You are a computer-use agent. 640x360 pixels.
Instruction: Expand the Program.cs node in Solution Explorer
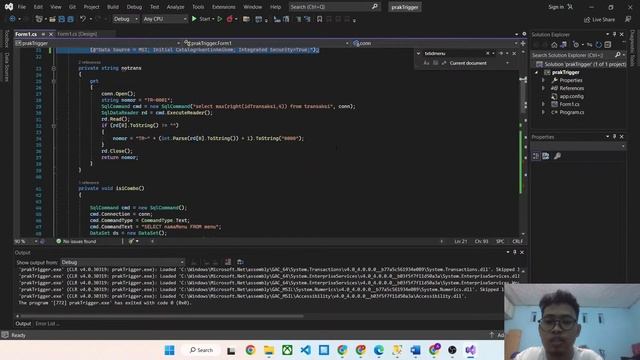[543, 112]
